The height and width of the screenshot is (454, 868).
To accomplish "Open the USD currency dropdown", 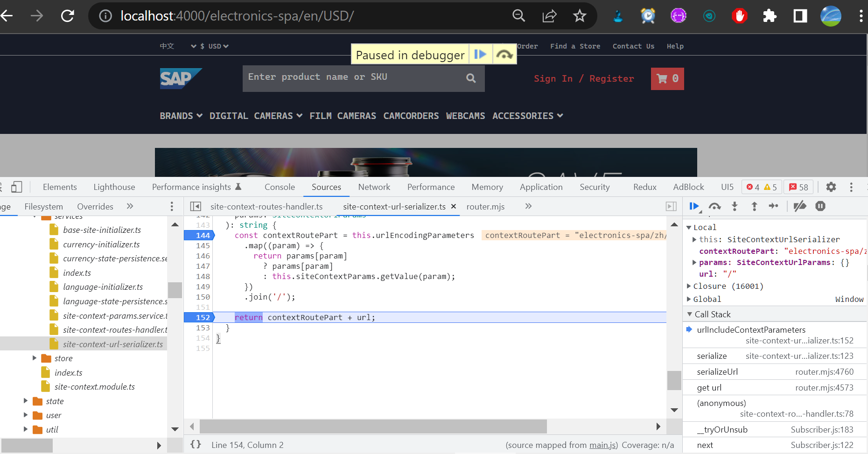I will click(214, 46).
